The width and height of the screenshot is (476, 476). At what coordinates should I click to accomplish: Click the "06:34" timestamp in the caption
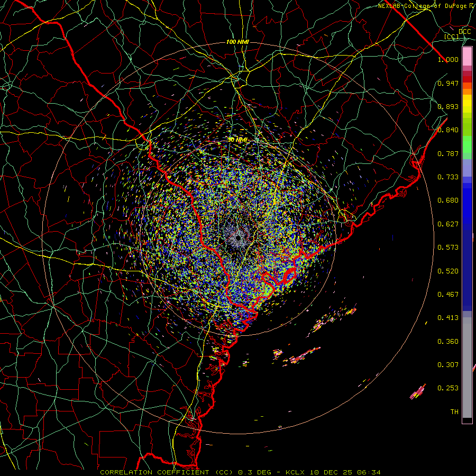click(x=369, y=472)
